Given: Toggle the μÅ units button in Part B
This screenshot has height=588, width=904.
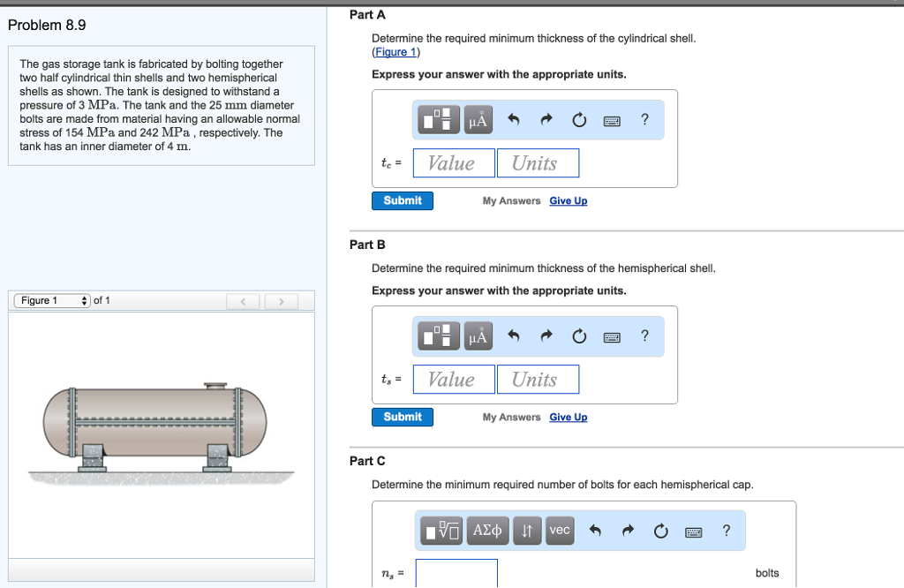Looking at the screenshot, I should coord(478,335).
